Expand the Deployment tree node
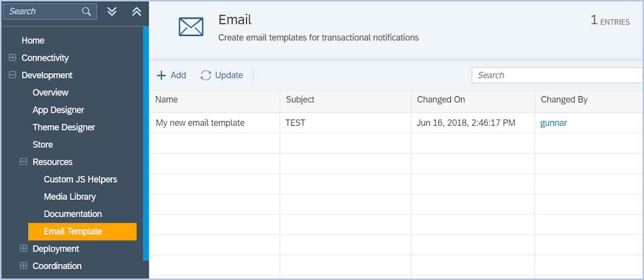This screenshot has width=644, height=280. 24,248
